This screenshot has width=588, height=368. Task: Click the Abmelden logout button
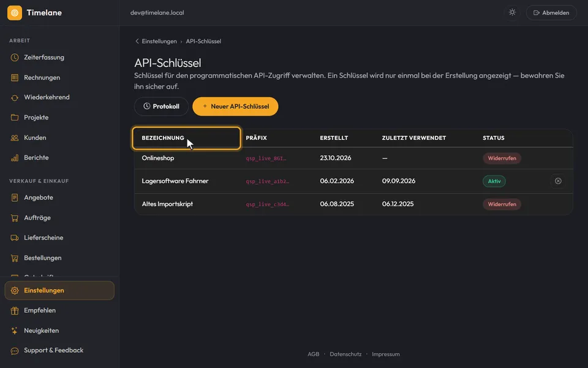pyautogui.click(x=551, y=13)
